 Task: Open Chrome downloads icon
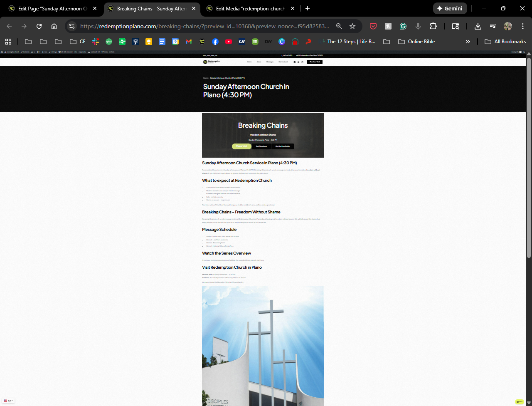[x=478, y=26]
